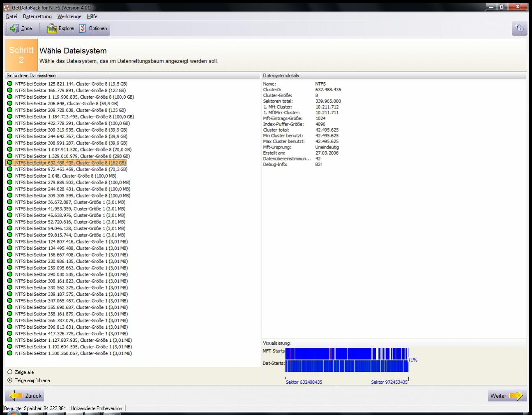Viewport: 532px width, 415px height.
Task: Click green icon of sector 279.889.503 entry
Action: (10, 183)
